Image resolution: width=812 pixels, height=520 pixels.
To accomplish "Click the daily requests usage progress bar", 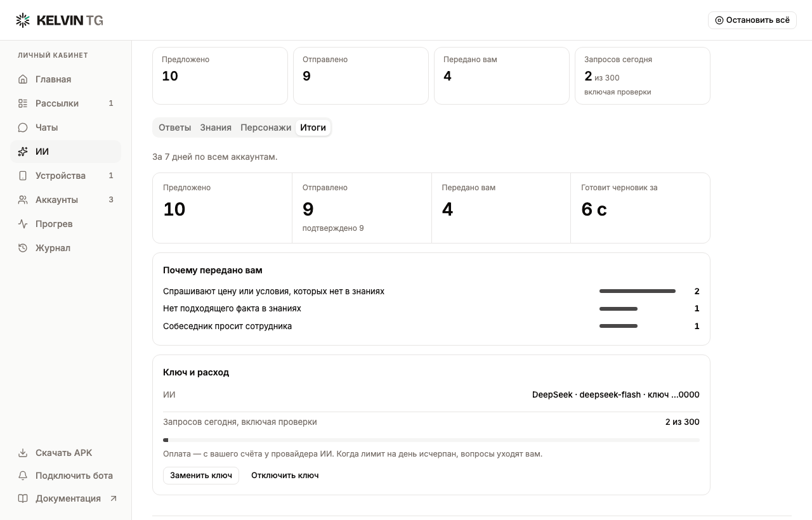I will click(x=431, y=440).
